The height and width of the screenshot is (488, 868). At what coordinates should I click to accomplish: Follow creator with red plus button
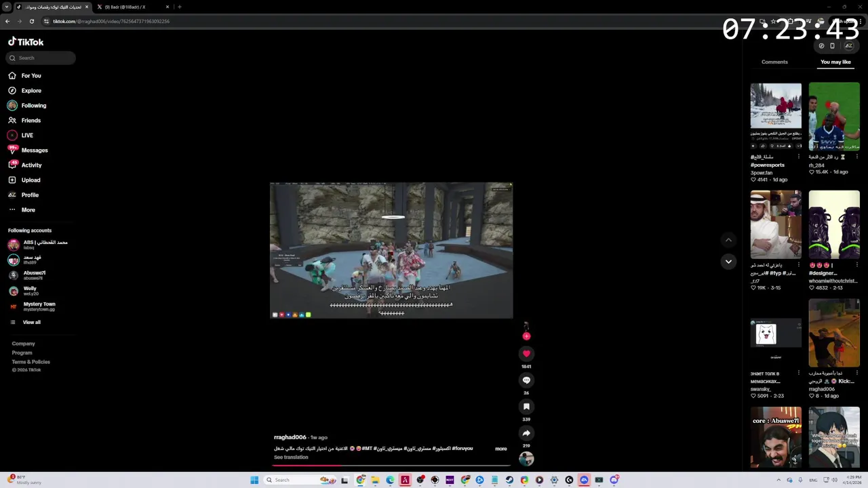point(526,336)
